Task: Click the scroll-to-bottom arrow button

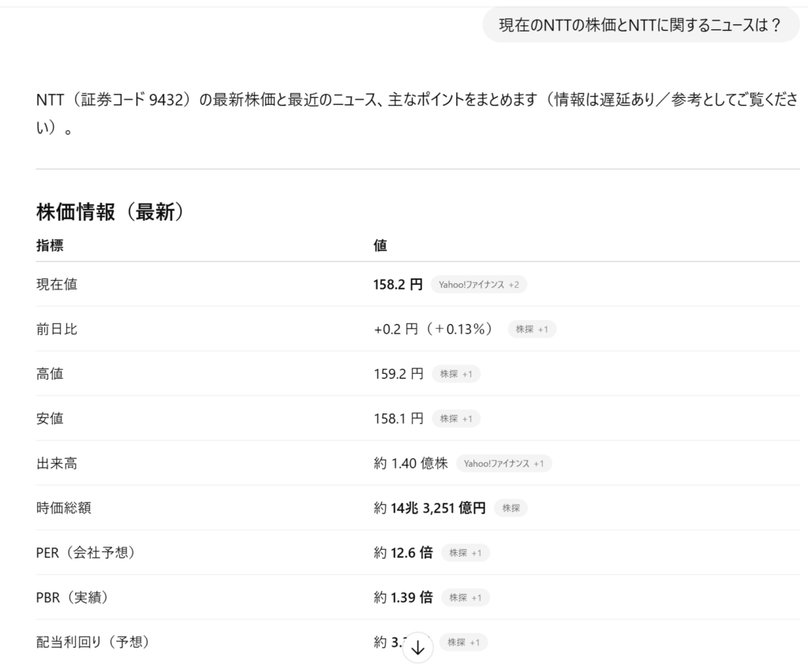Action: [417, 648]
